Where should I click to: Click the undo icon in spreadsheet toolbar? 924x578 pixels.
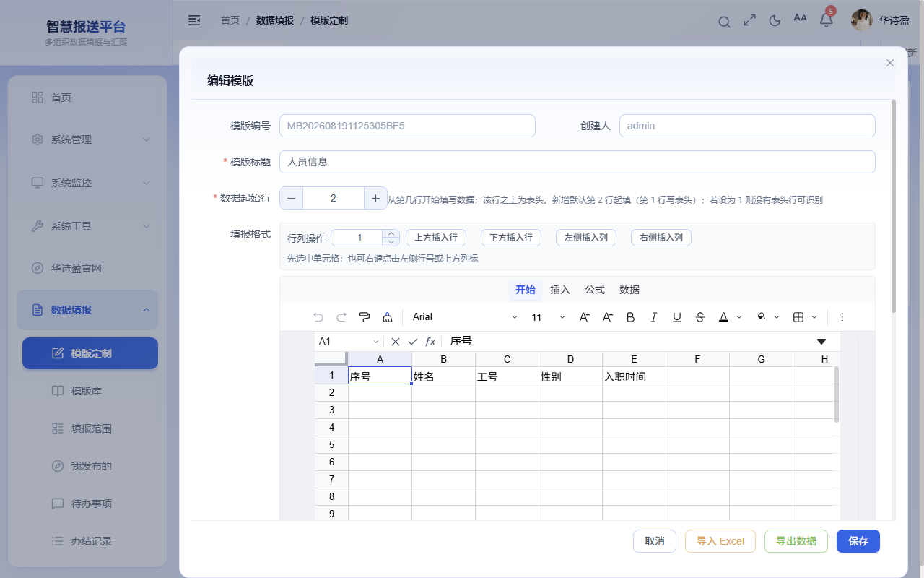(318, 317)
